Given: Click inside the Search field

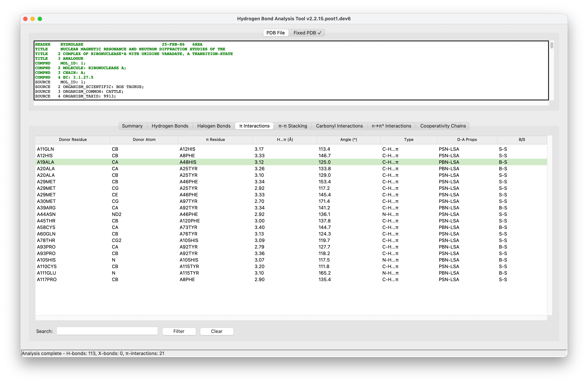Looking at the screenshot, I should [107, 331].
